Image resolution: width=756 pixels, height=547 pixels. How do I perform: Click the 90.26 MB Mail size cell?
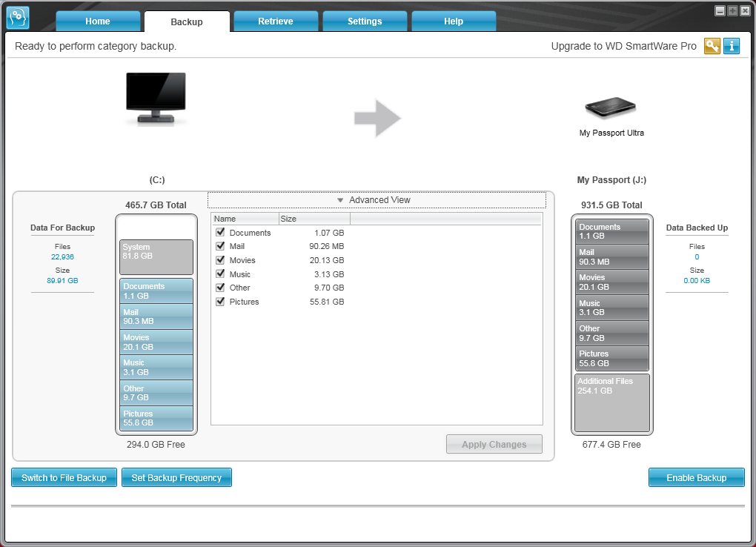pyautogui.click(x=326, y=246)
